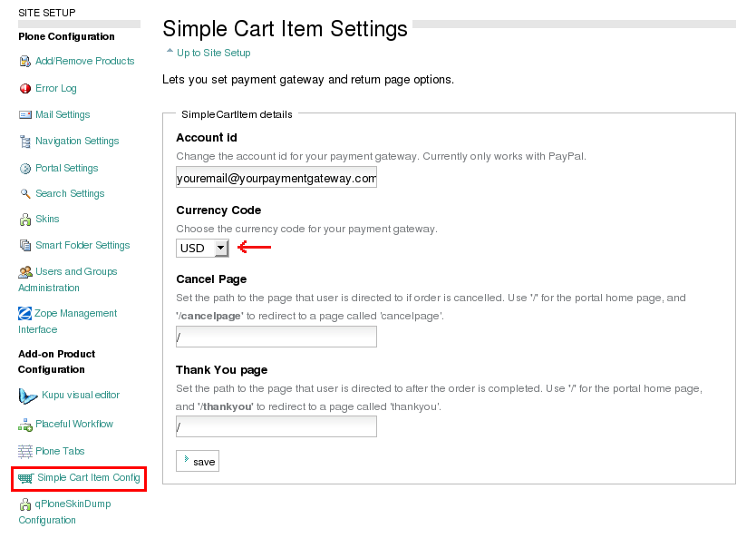Click the Currency Code label
Image resolution: width=756 pixels, height=538 pixels.
click(x=218, y=210)
